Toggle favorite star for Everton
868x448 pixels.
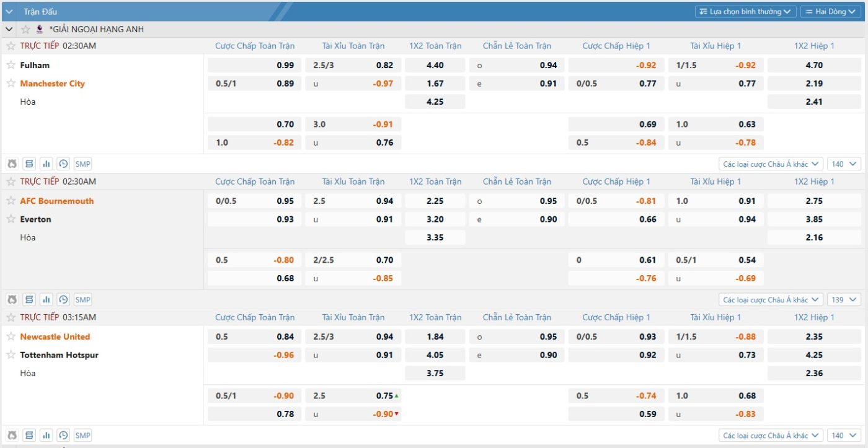click(x=11, y=219)
